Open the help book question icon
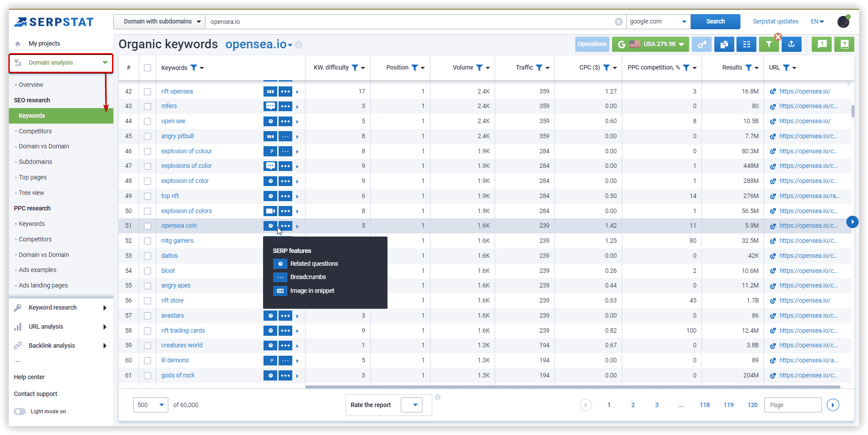Image resolution: width=868 pixels, height=435 pixels. point(845,44)
